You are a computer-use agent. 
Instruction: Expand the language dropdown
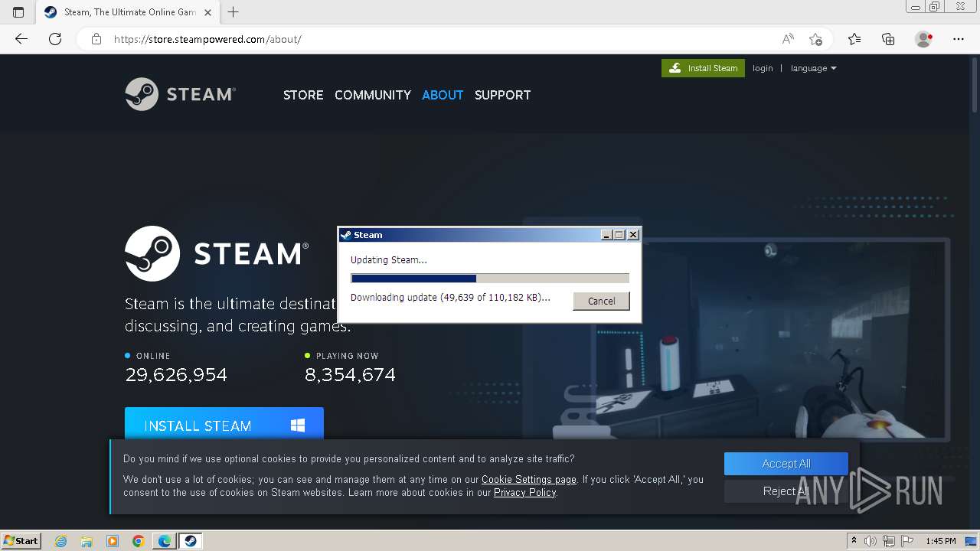coord(813,68)
